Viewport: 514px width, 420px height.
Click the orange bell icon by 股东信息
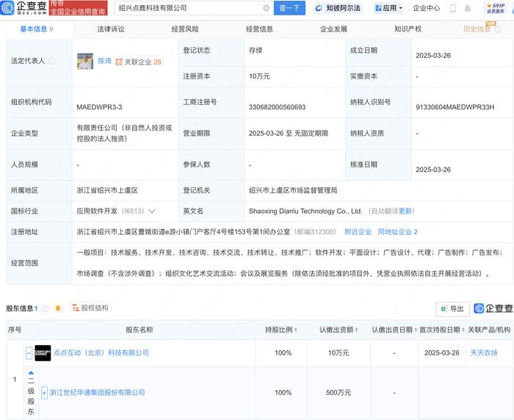(x=58, y=308)
